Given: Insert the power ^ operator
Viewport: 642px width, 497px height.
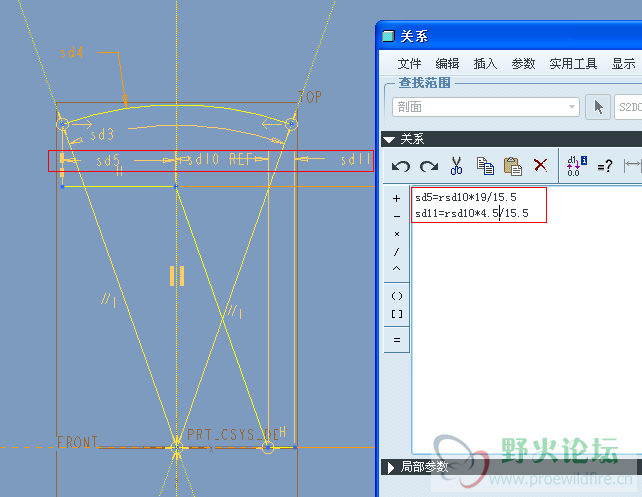Looking at the screenshot, I should [396, 269].
